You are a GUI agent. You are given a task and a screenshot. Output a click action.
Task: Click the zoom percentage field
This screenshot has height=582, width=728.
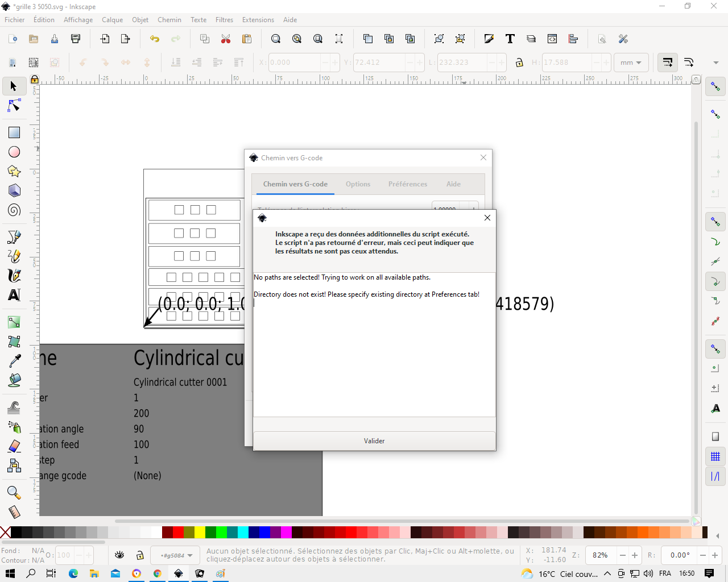(x=602, y=555)
